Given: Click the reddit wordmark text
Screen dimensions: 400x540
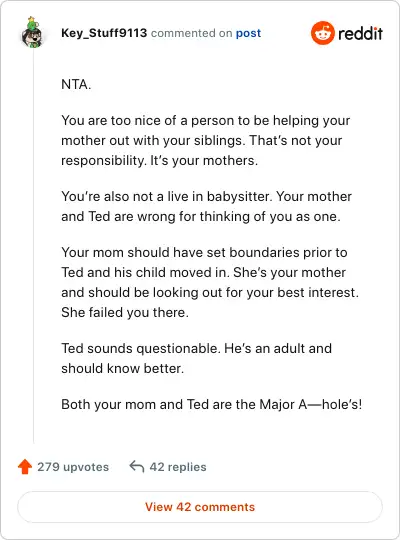Looking at the screenshot, I should pos(360,33).
